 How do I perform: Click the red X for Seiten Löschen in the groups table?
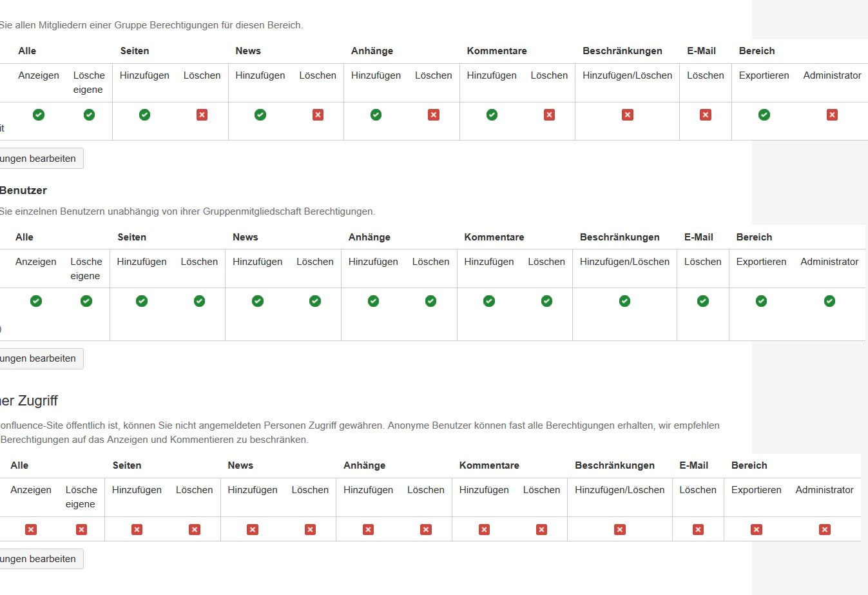pyautogui.click(x=202, y=115)
